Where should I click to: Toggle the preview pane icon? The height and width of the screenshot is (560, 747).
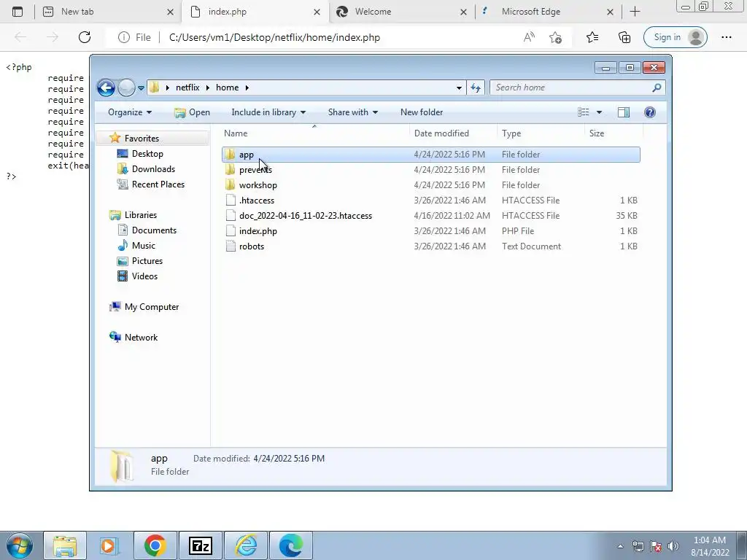624,112
